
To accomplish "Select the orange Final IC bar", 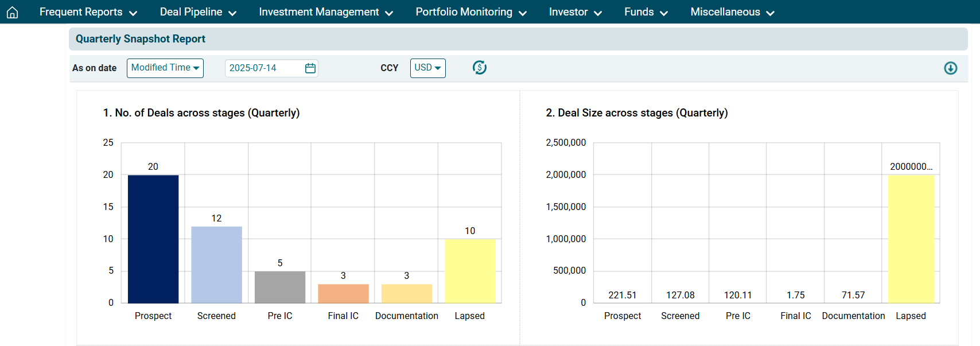I will pyautogui.click(x=343, y=293).
